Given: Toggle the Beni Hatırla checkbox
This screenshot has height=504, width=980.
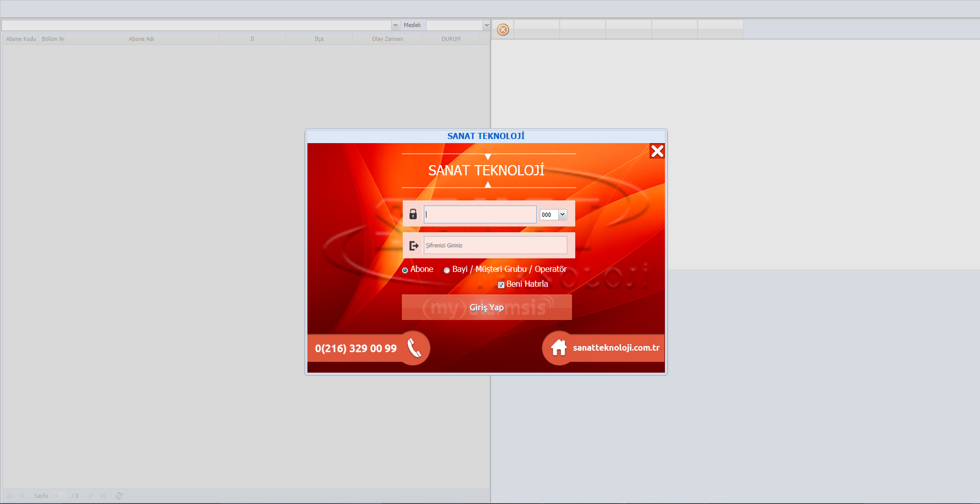Looking at the screenshot, I should [501, 285].
